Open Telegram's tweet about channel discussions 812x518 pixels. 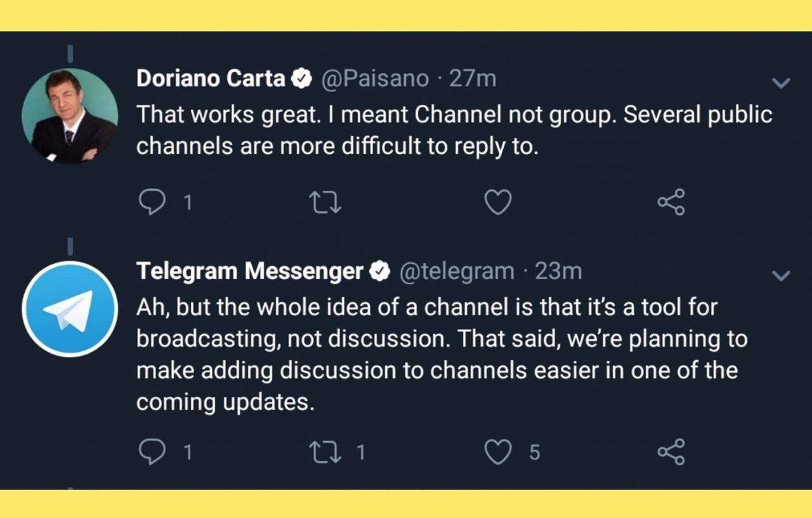(438, 355)
